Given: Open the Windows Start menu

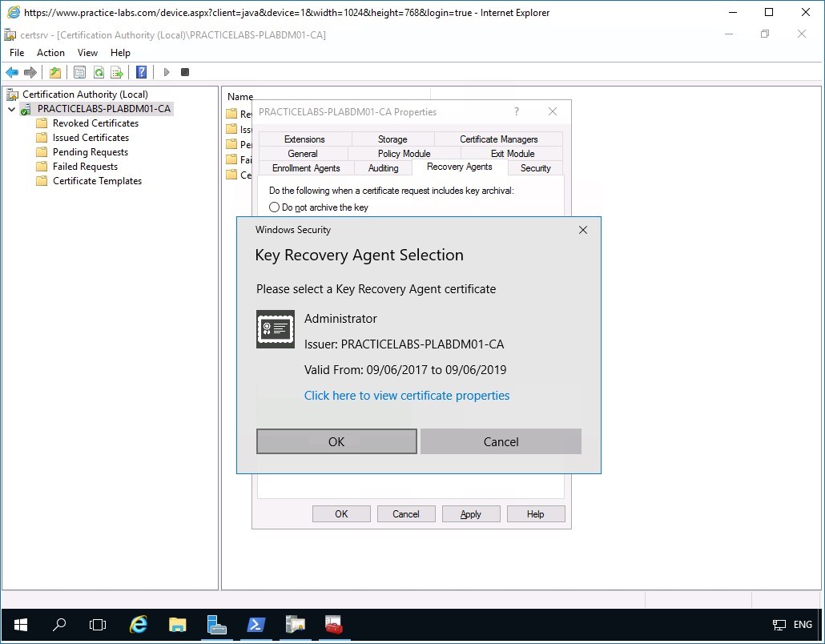Looking at the screenshot, I should 21,625.
